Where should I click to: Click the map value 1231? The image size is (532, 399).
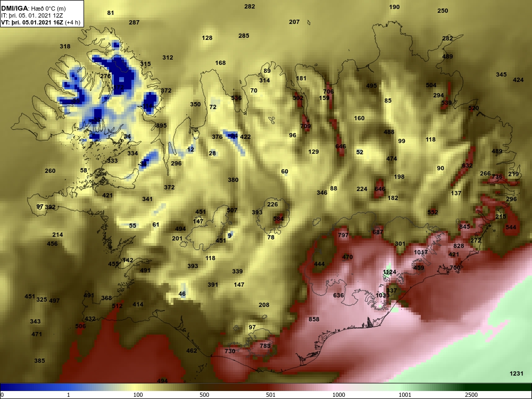tap(517, 373)
